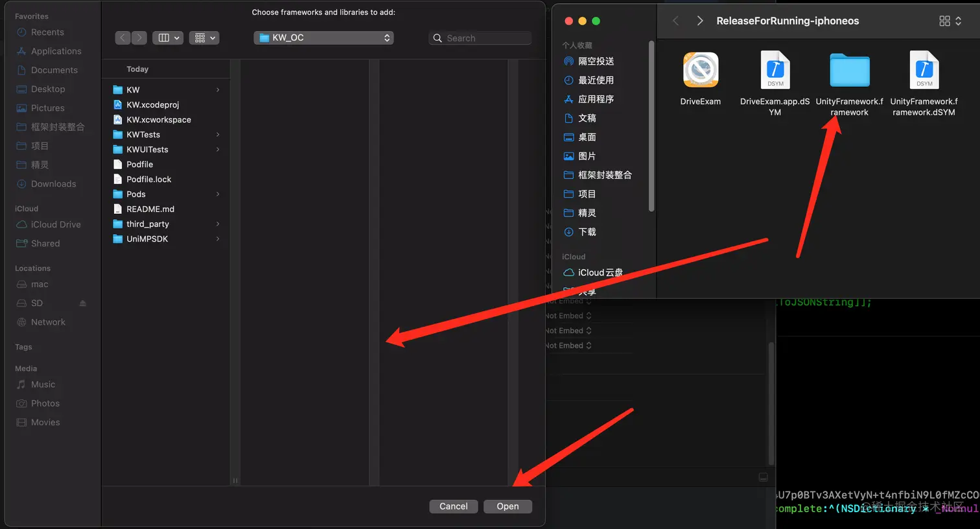Open group-by icon grid dropdown

point(204,38)
